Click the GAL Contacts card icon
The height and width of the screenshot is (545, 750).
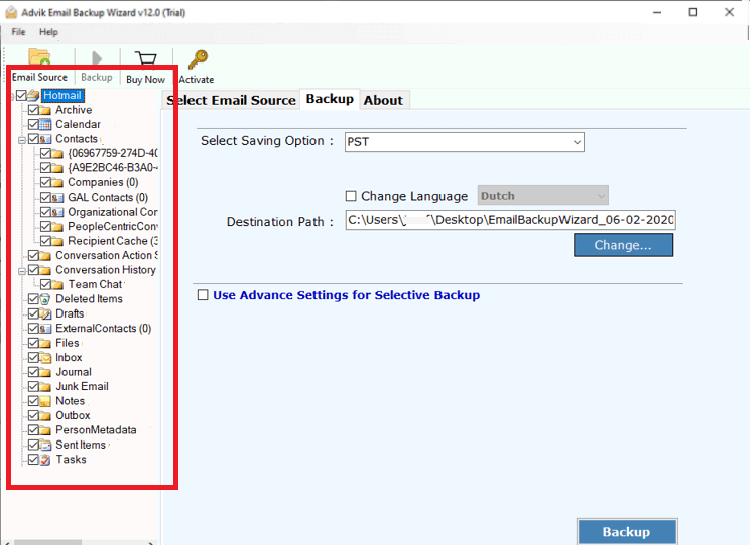(x=57, y=198)
